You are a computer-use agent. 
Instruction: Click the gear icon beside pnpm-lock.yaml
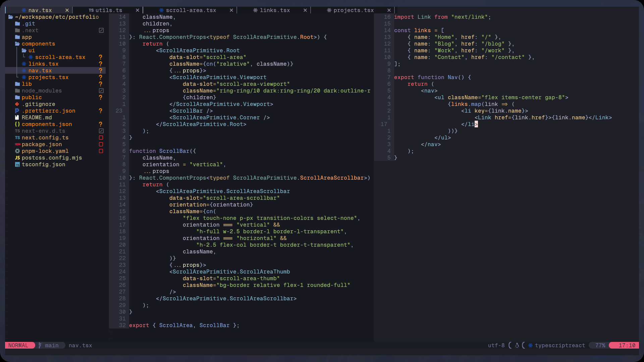17,151
